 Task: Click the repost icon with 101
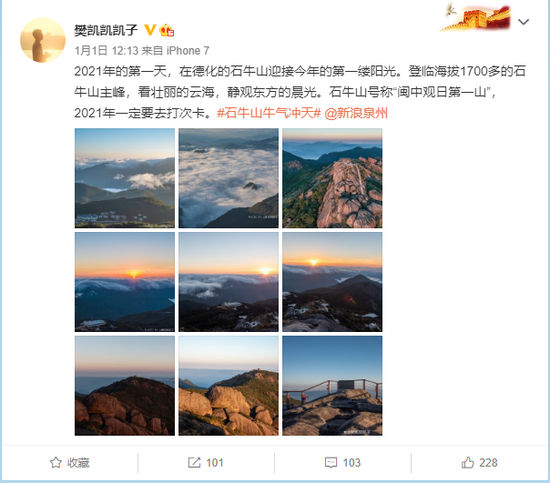(206, 463)
